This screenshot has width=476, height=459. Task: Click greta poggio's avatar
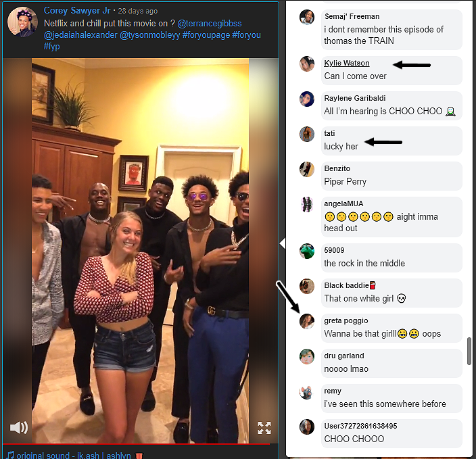[307, 322]
